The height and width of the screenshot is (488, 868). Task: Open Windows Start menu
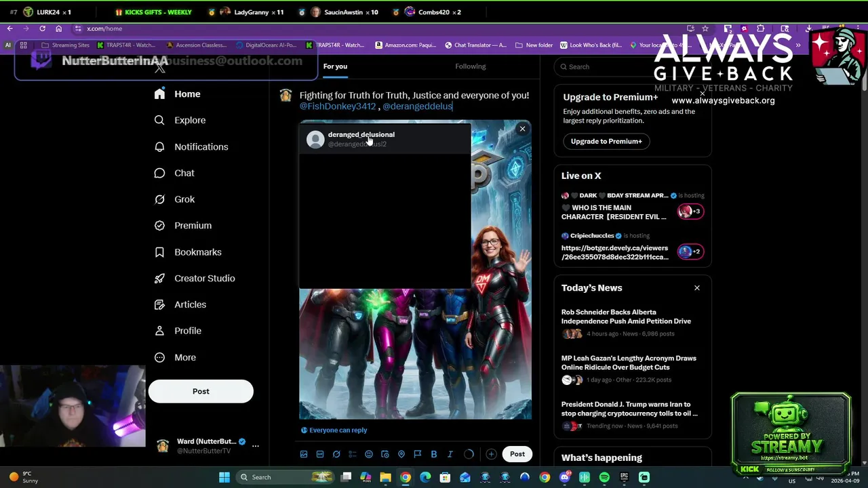(224, 477)
